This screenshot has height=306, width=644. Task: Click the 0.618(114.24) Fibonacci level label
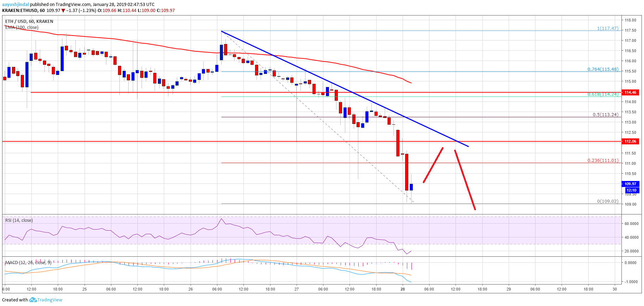(603, 94)
